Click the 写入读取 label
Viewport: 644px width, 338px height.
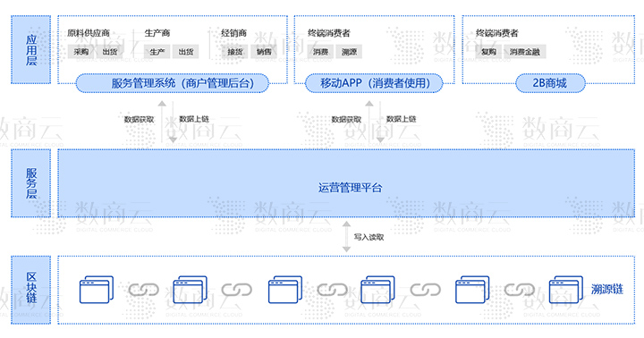369,237
